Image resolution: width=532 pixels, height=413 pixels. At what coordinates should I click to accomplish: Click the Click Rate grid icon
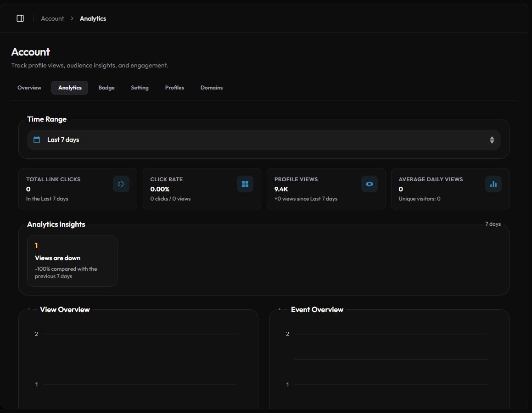[245, 184]
